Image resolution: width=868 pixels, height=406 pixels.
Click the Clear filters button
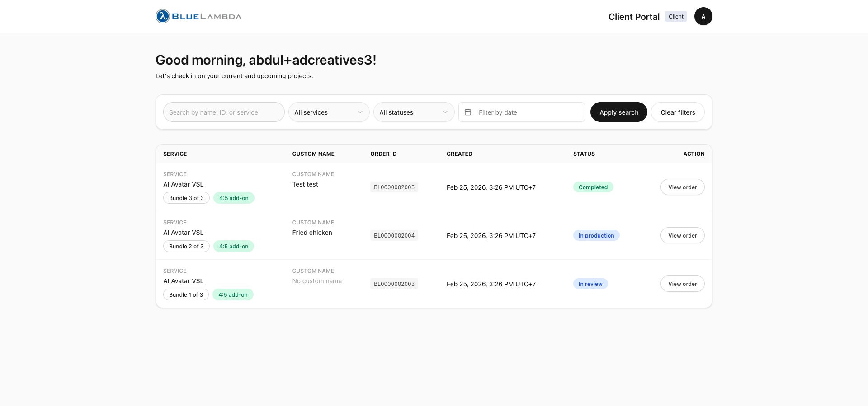coord(678,112)
